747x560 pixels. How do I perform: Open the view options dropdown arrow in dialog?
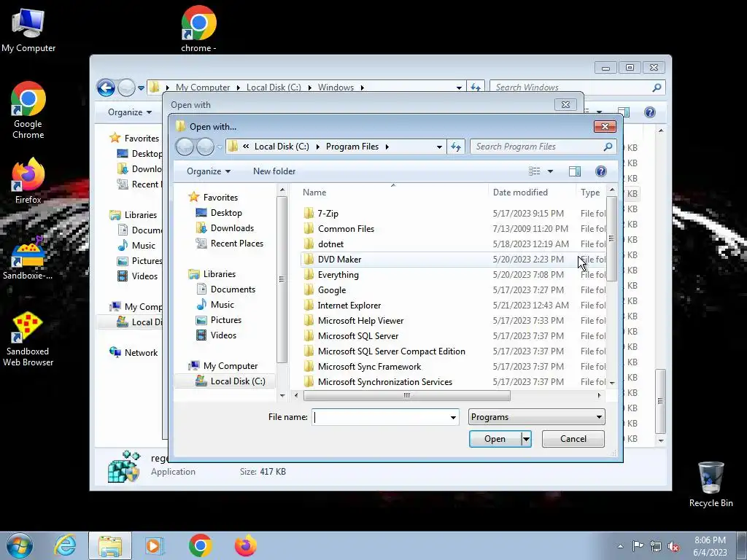(550, 171)
